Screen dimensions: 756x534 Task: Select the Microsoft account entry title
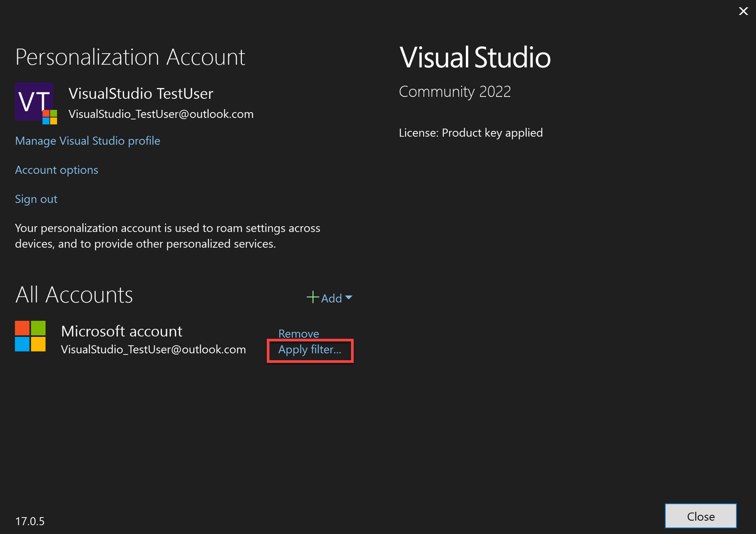coord(121,331)
